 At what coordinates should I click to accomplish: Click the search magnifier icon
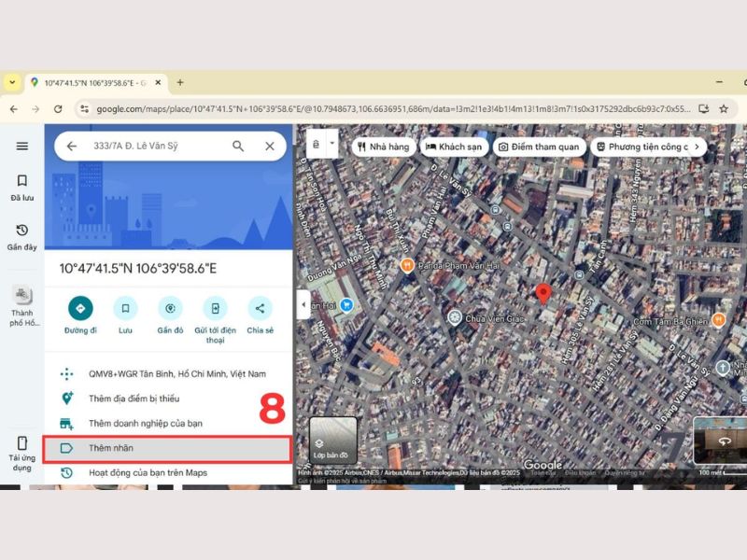238,147
